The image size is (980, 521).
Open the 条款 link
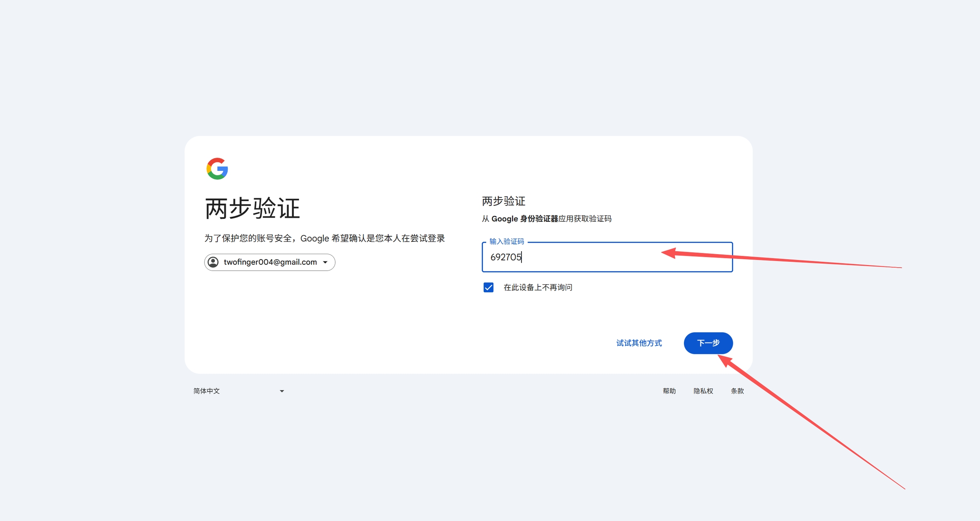pyautogui.click(x=737, y=391)
